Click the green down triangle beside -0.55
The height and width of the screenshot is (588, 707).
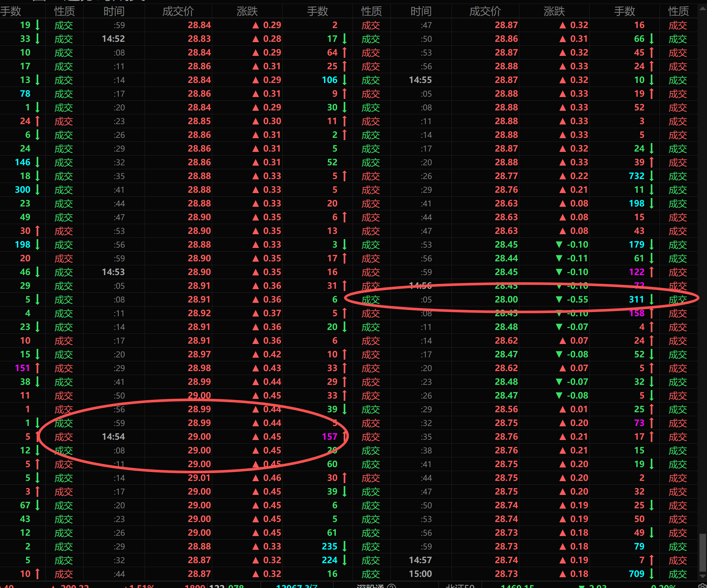(x=559, y=299)
